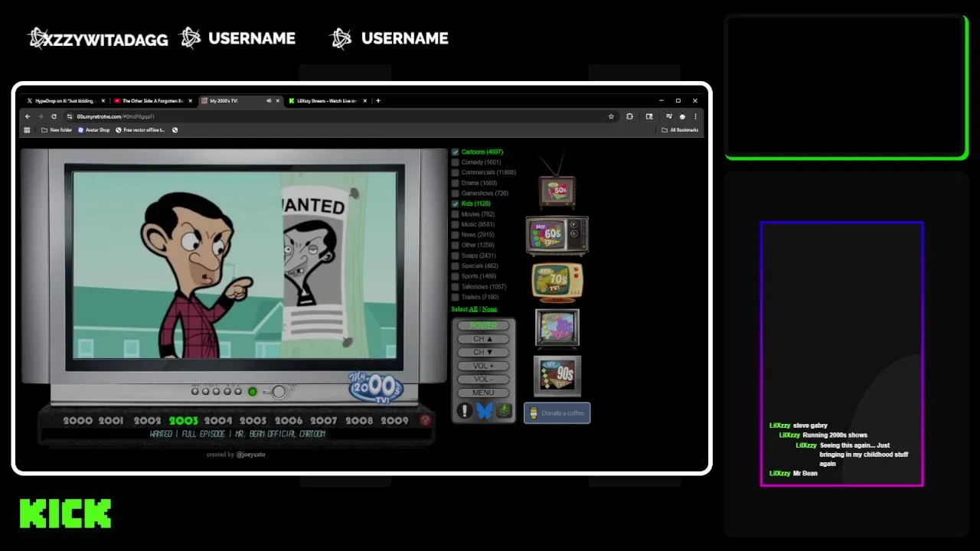Open the Free vector offline bookmark
980x551 pixels.
(140, 130)
